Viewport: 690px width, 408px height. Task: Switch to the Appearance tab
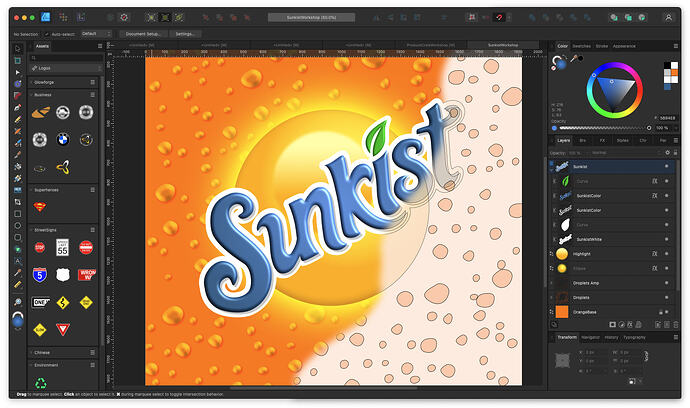(x=624, y=46)
